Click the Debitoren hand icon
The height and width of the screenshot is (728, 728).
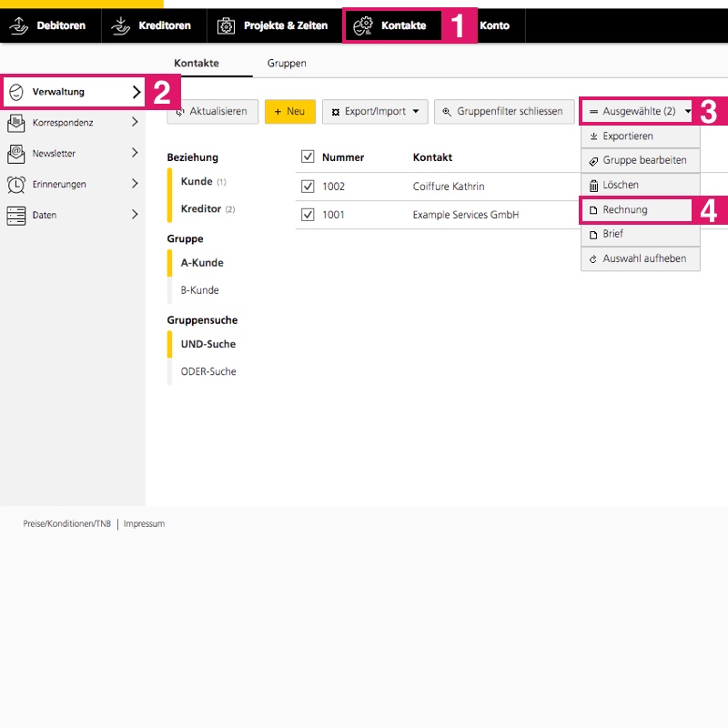tap(18, 25)
